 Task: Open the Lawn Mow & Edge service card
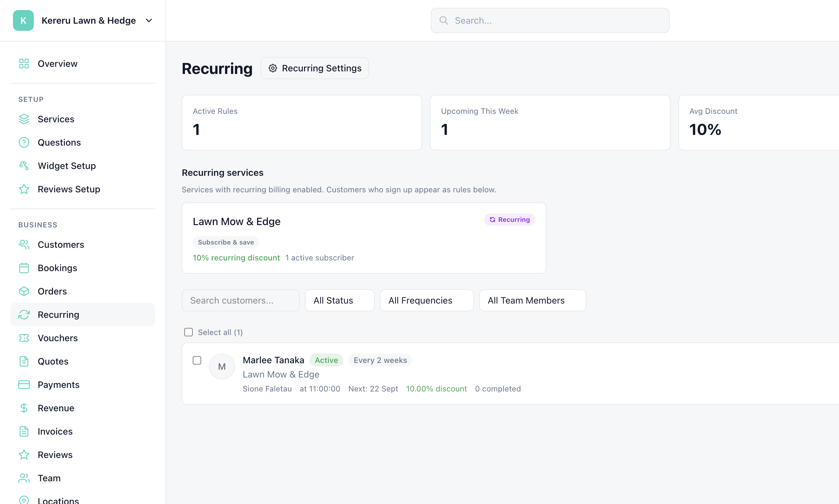click(364, 238)
